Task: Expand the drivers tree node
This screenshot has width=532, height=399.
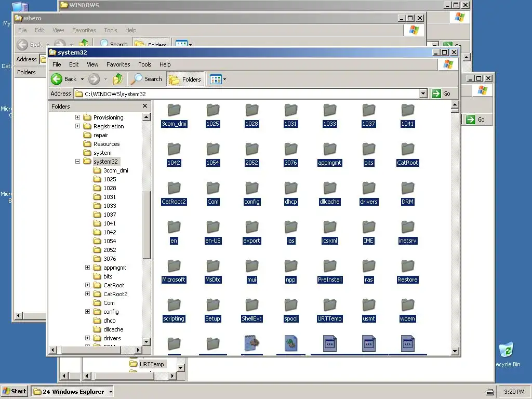Action: point(87,338)
